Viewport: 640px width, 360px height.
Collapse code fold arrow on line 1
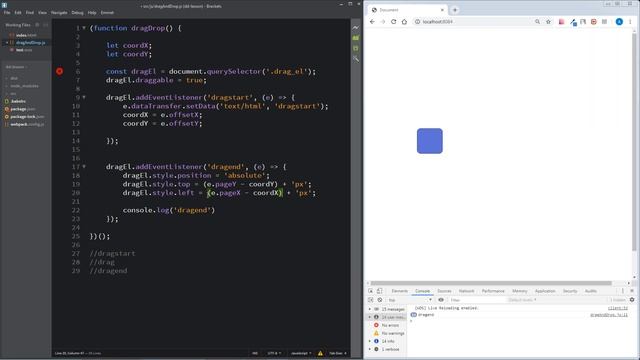[x=84, y=28]
